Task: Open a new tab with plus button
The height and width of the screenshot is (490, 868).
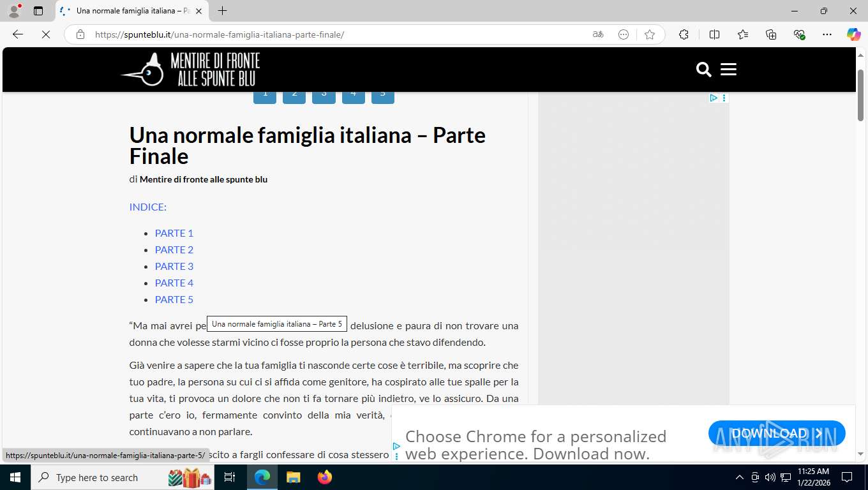Action: point(222,11)
